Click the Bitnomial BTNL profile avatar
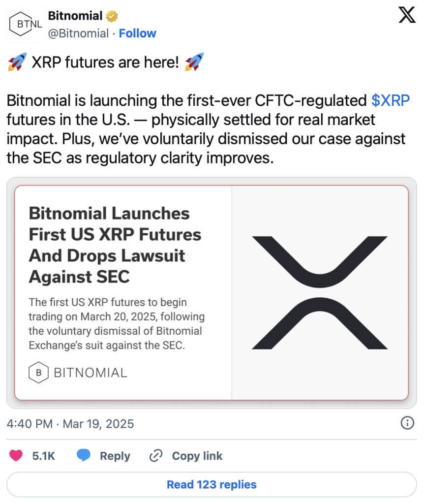The width and height of the screenshot is (425, 504). [x=26, y=24]
